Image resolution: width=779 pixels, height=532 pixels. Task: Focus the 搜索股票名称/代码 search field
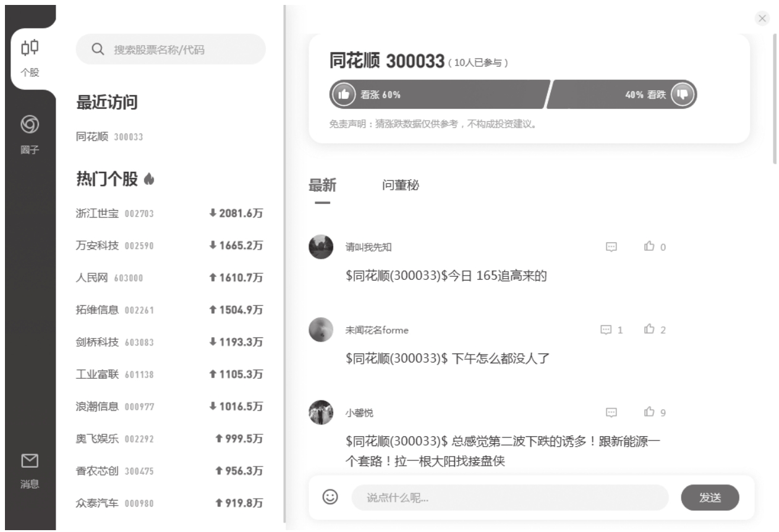(x=171, y=49)
